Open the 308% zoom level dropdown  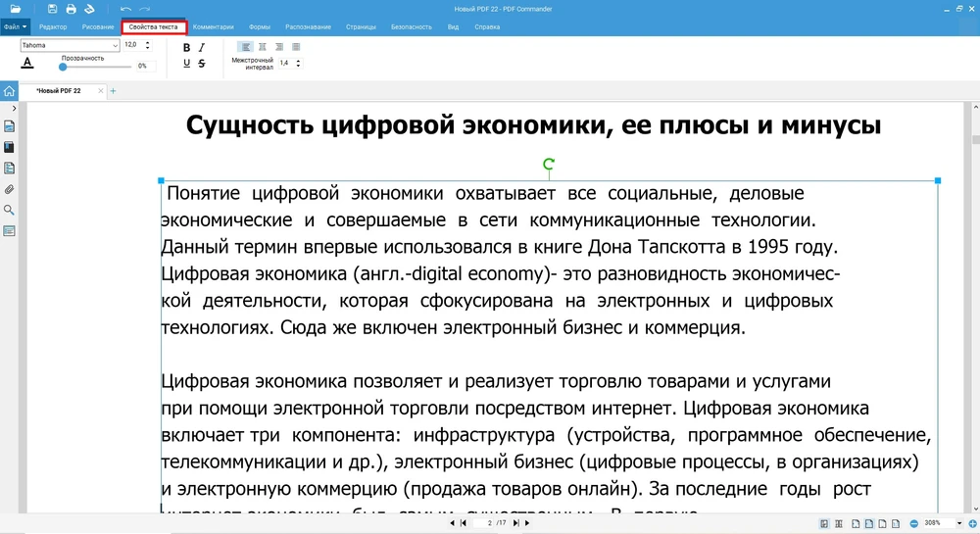coord(959,523)
